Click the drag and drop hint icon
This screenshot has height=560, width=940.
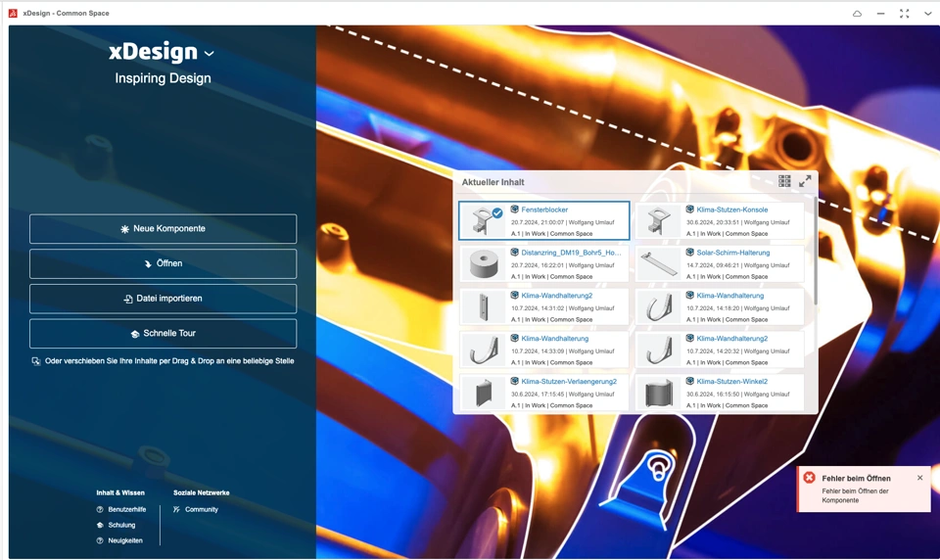tap(36, 361)
